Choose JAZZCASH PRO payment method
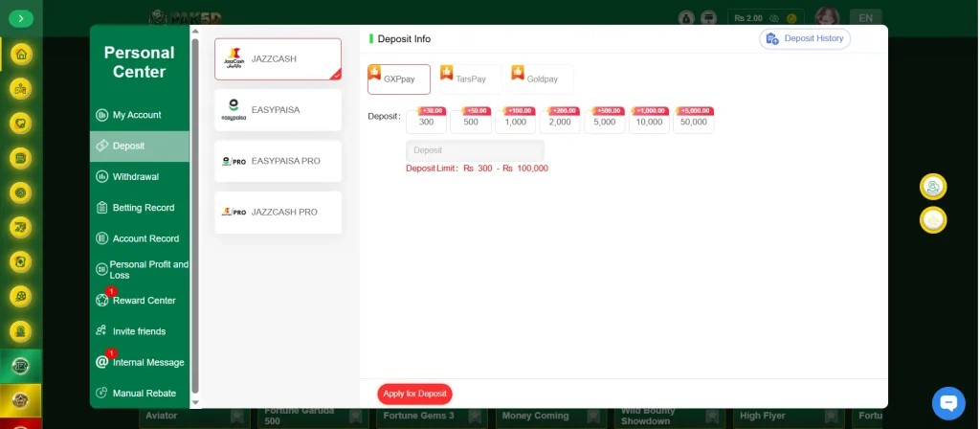This screenshot has height=429, width=980. (278, 213)
